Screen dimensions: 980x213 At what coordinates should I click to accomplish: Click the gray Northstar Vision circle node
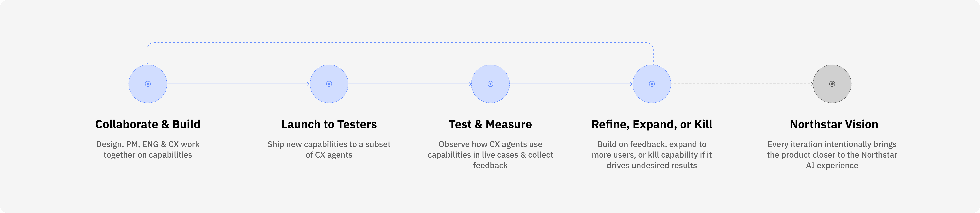tap(832, 84)
